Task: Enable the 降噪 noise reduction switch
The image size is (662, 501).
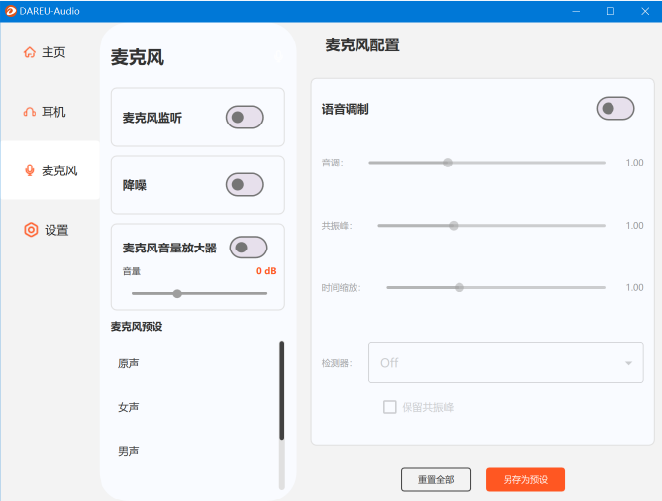Action: [x=245, y=184]
